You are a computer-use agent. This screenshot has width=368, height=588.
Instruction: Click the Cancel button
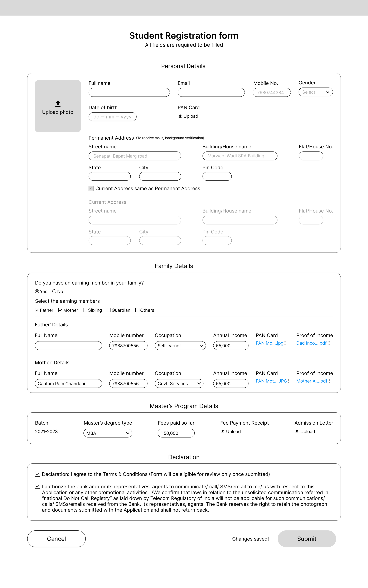[57, 539]
